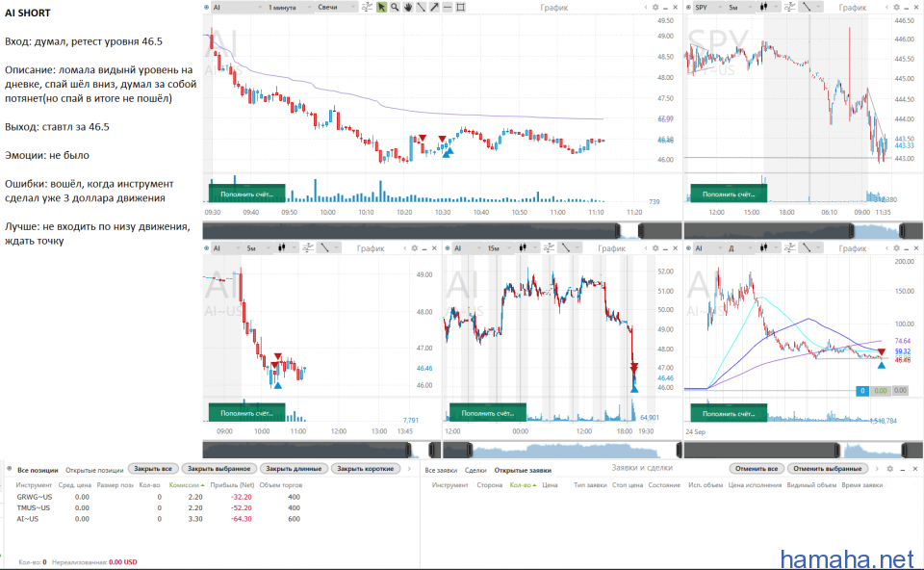
Task: Select the arrow pointer tool in AI 1-minute chart
Action: tap(381, 7)
